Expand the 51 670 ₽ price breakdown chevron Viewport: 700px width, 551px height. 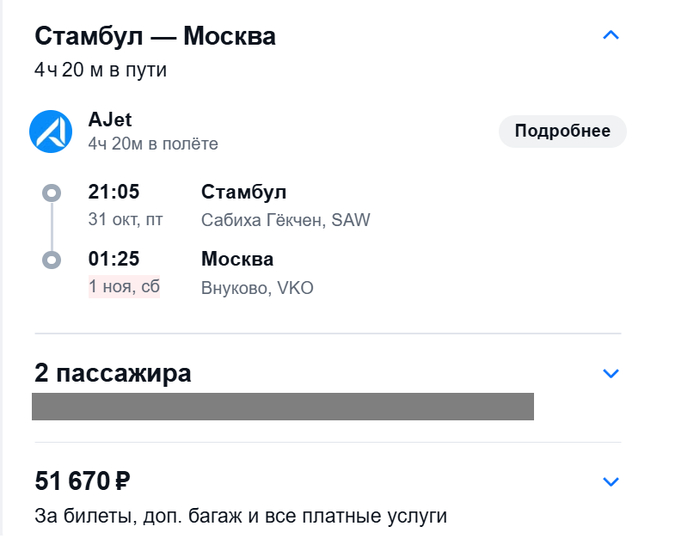click(x=611, y=482)
